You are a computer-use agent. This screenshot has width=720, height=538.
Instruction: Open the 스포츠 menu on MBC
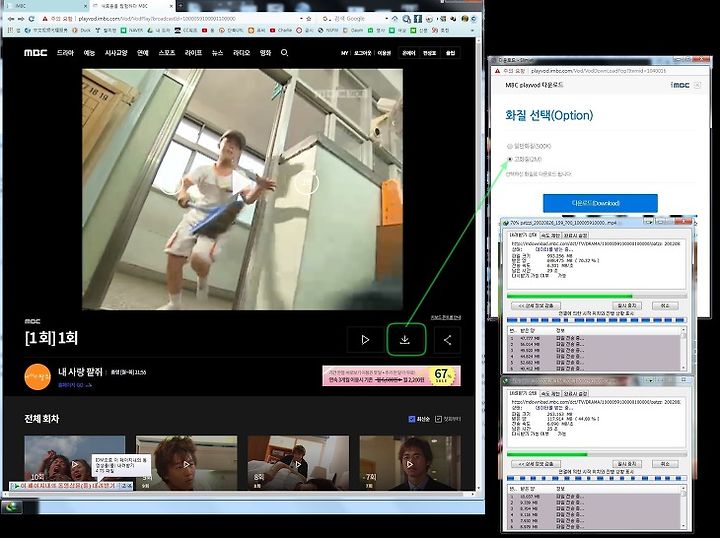[167, 53]
